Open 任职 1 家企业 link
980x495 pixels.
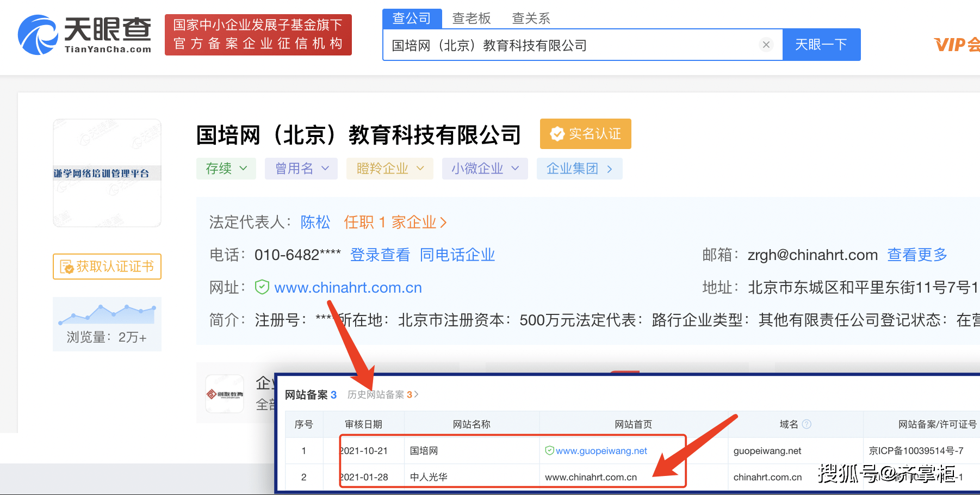(x=395, y=222)
